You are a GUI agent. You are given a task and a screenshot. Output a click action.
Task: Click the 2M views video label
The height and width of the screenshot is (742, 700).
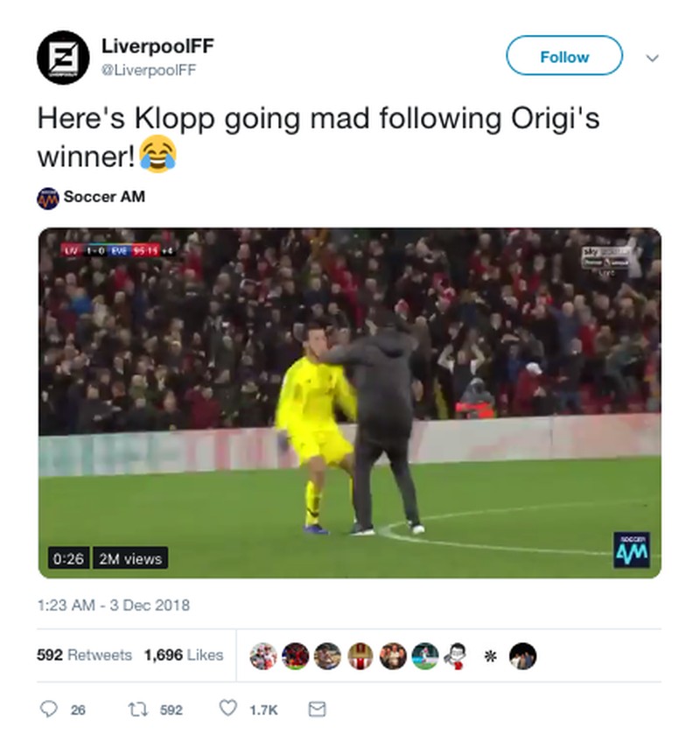130,558
